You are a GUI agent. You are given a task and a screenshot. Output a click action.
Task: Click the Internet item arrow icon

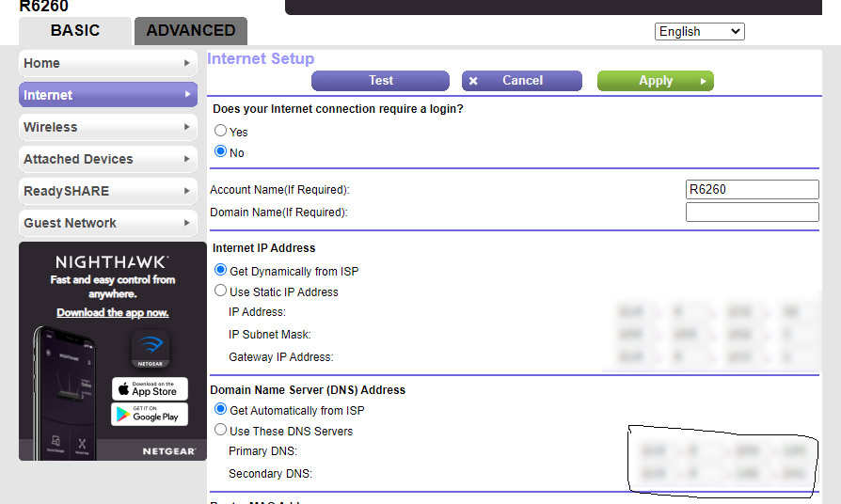point(187,94)
